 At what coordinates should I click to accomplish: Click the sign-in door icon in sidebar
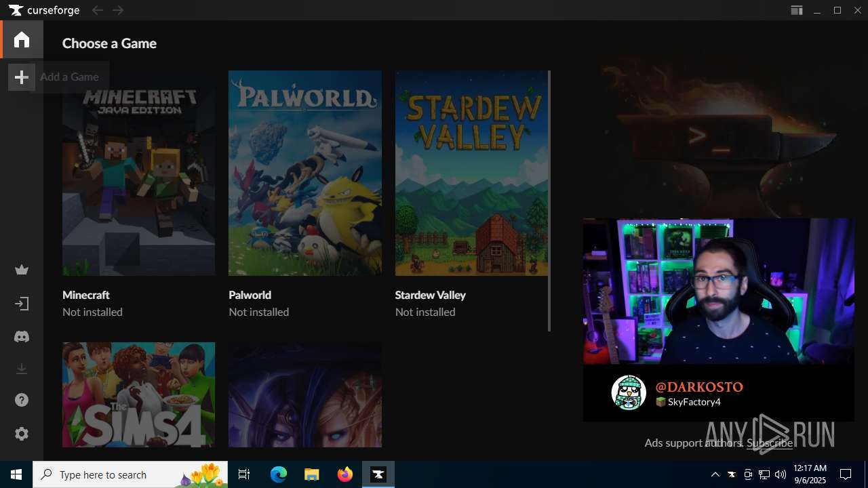22,304
